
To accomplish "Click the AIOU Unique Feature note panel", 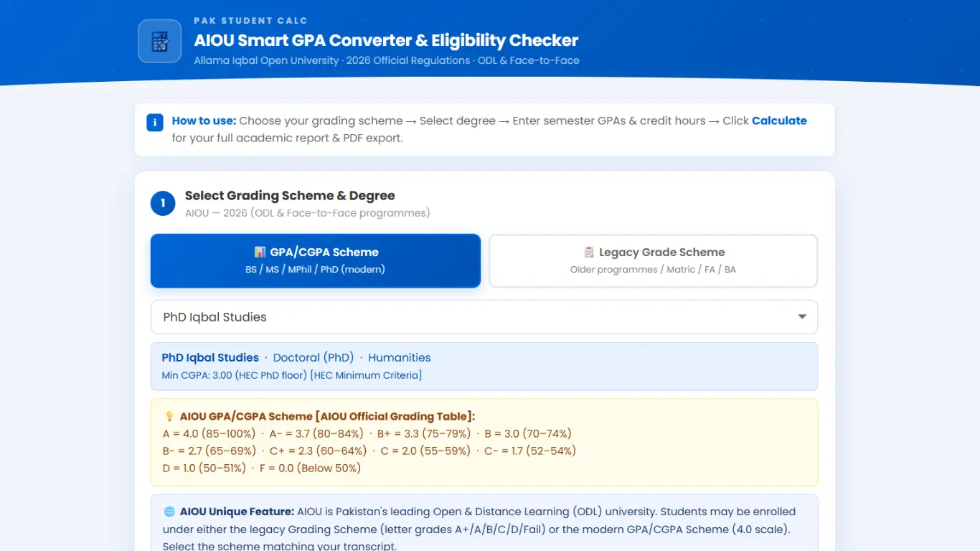I will (484, 529).
